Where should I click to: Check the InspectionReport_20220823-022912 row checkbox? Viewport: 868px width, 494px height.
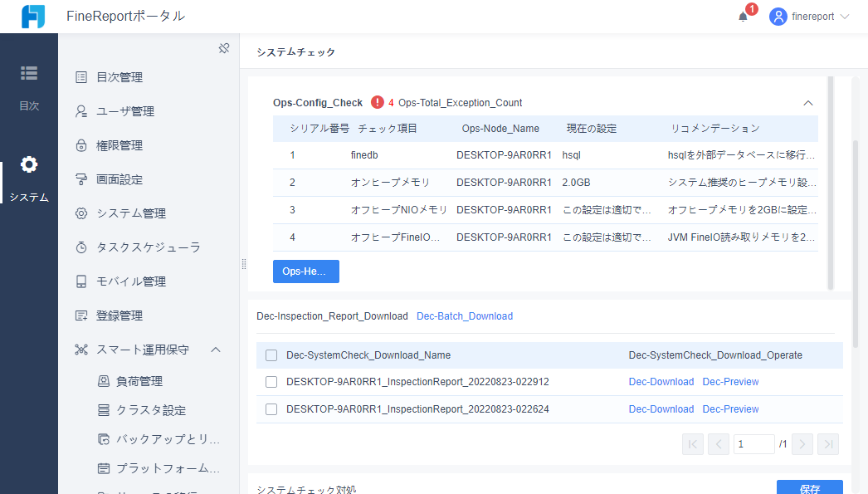point(271,382)
